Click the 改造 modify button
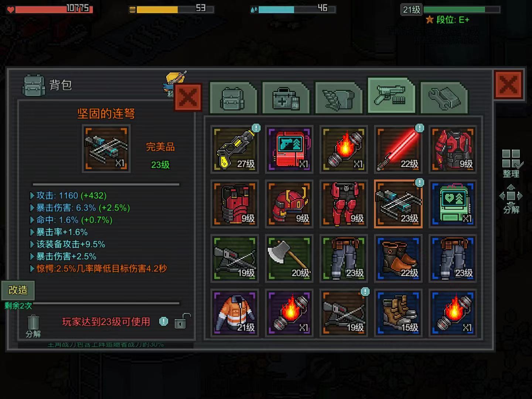Viewport: 532px width, 399px height. coord(18,290)
